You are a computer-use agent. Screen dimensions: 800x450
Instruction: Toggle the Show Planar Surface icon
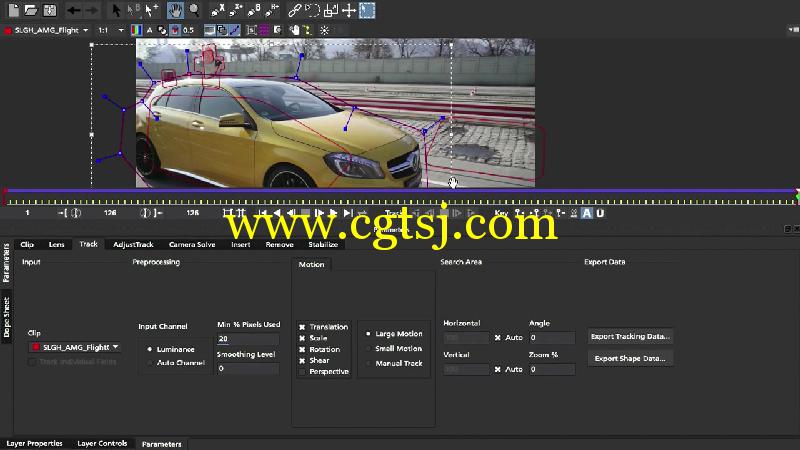point(252,30)
